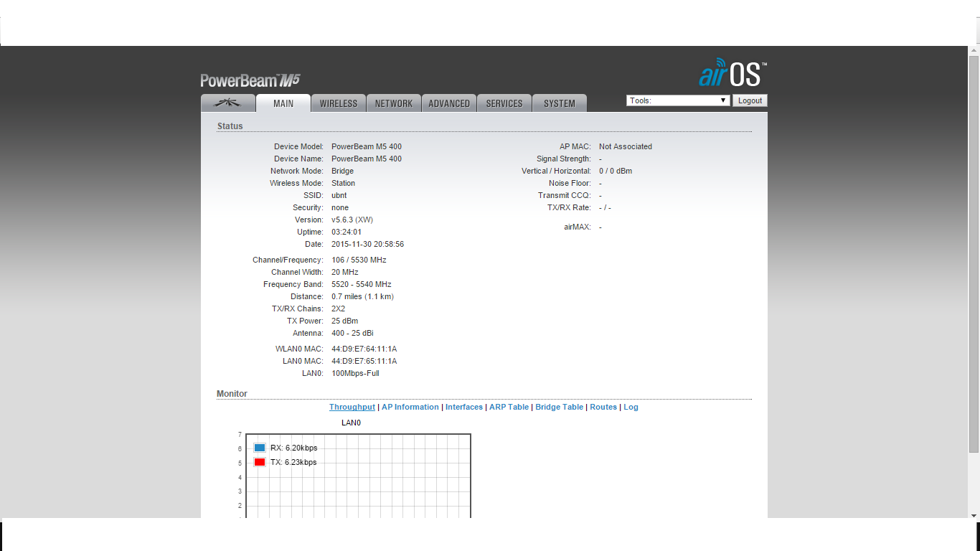Show the Bridge Table
Viewport: 980px width, 551px height.
[x=560, y=407]
